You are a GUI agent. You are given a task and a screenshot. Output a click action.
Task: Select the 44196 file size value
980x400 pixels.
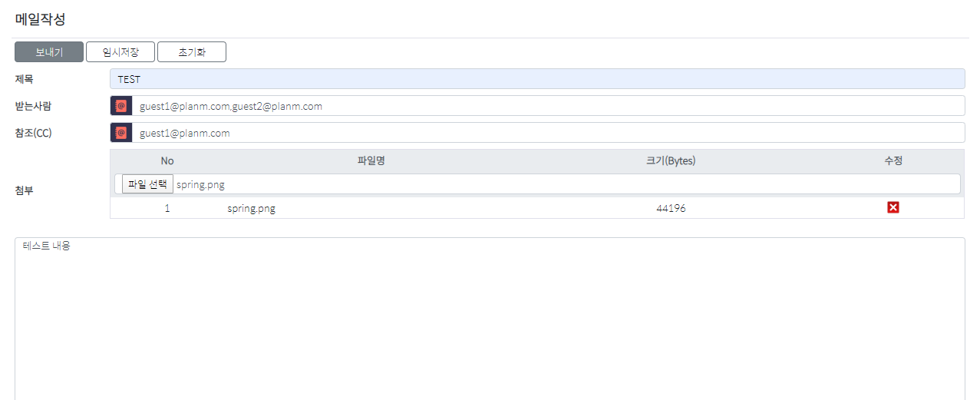[671, 208]
